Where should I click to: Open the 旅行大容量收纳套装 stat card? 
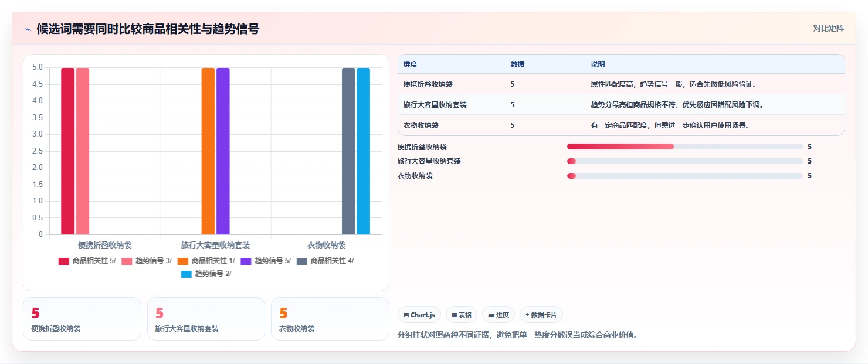pyautogui.click(x=206, y=319)
